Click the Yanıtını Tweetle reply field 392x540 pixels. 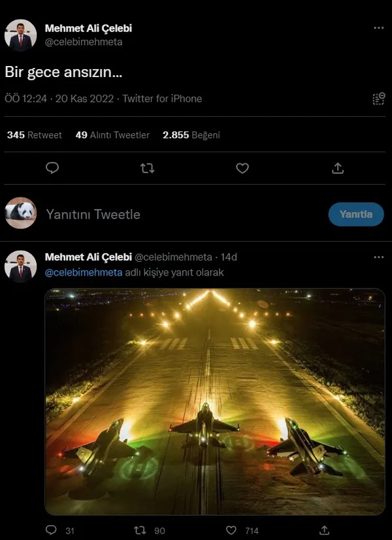93,214
